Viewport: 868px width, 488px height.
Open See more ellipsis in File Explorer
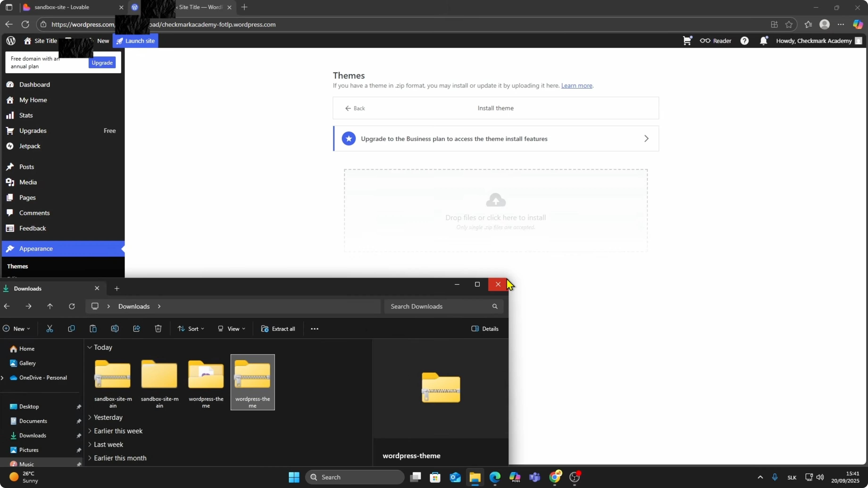[x=314, y=329]
